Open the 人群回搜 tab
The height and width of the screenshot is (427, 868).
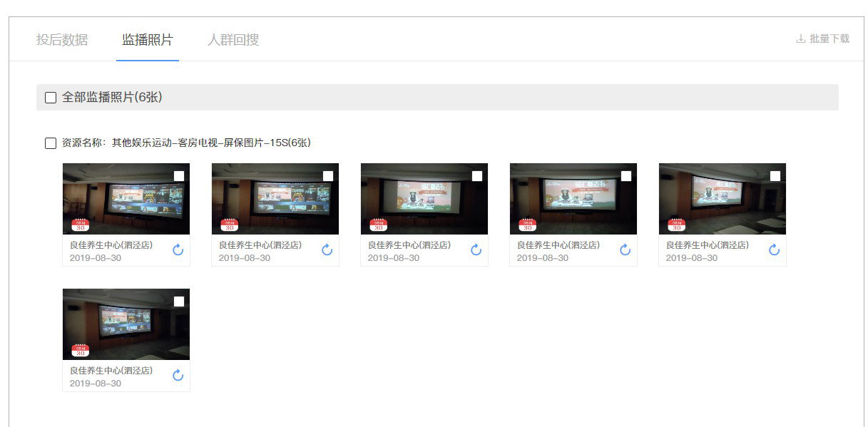coord(233,40)
